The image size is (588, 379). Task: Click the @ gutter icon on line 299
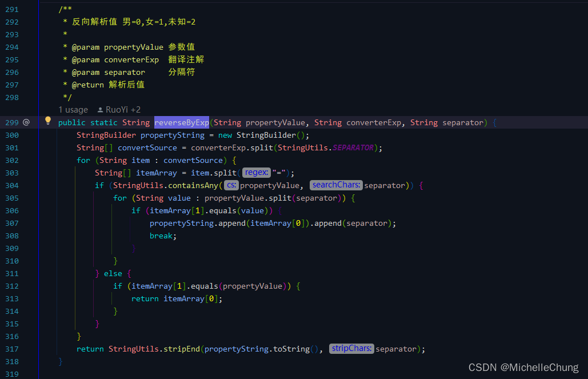pos(26,122)
